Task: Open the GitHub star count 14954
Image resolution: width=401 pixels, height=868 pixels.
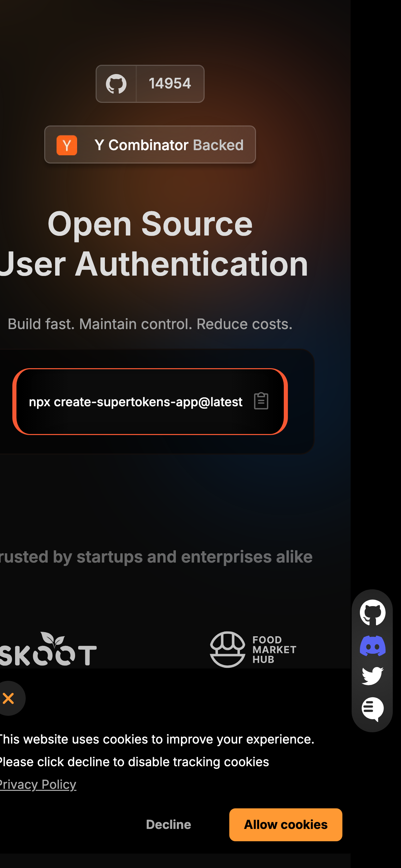Action: click(x=170, y=84)
